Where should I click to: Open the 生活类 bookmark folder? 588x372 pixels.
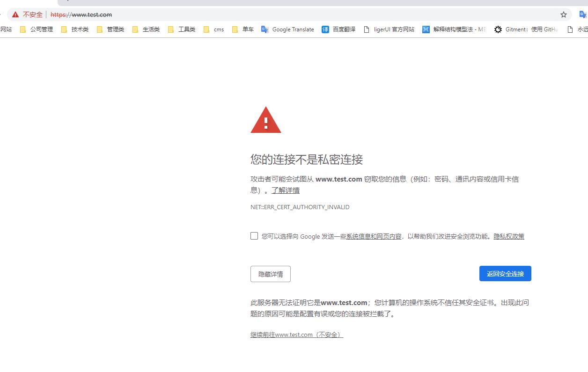coord(146,29)
